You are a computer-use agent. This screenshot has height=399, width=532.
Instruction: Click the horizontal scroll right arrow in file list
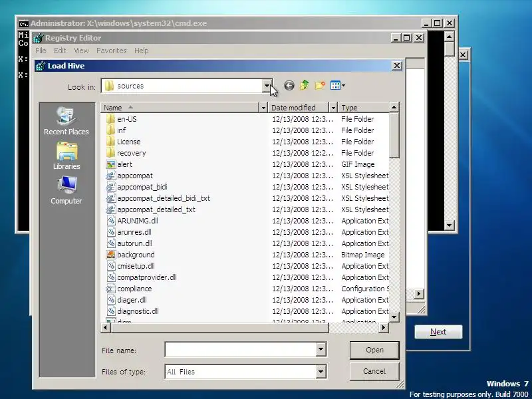[384, 327]
